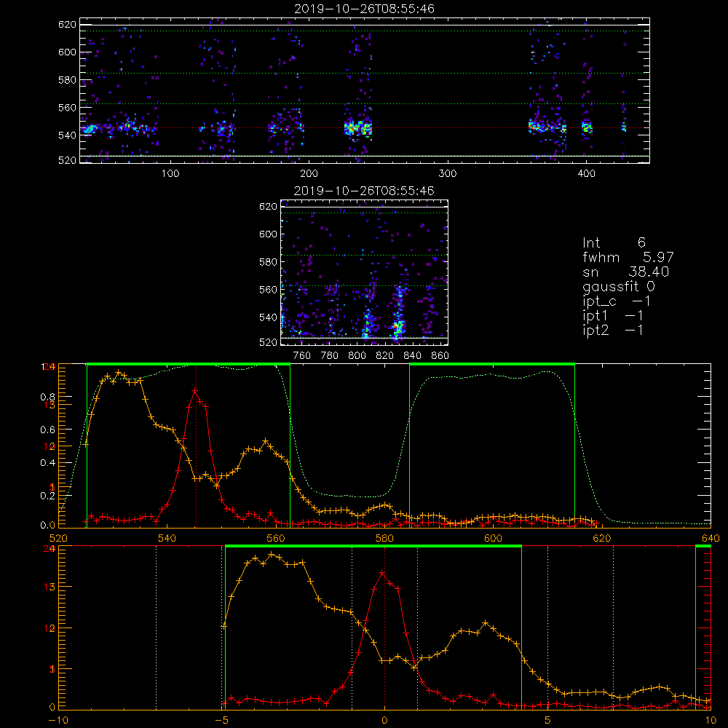Click y-axis label 0.8 on profile plot
This screenshot has width=728, height=728.
point(48,397)
